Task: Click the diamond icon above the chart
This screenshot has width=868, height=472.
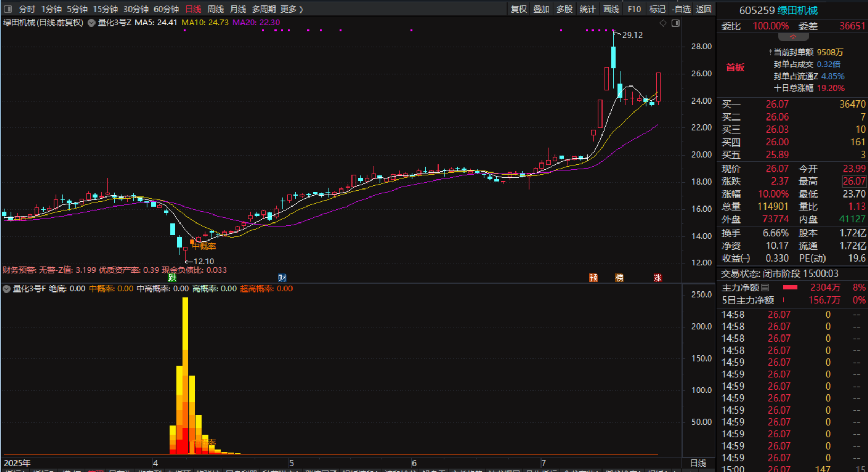Action: pos(663,23)
